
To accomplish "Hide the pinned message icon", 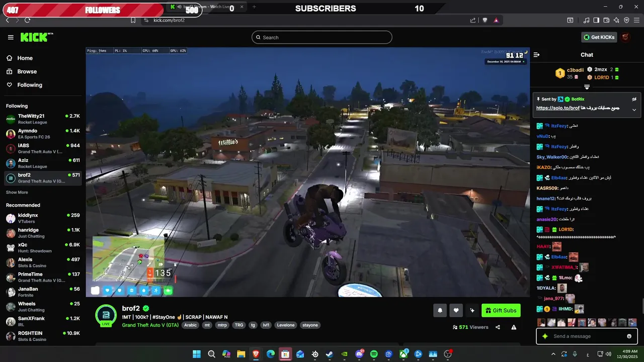I will pos(634,99).
